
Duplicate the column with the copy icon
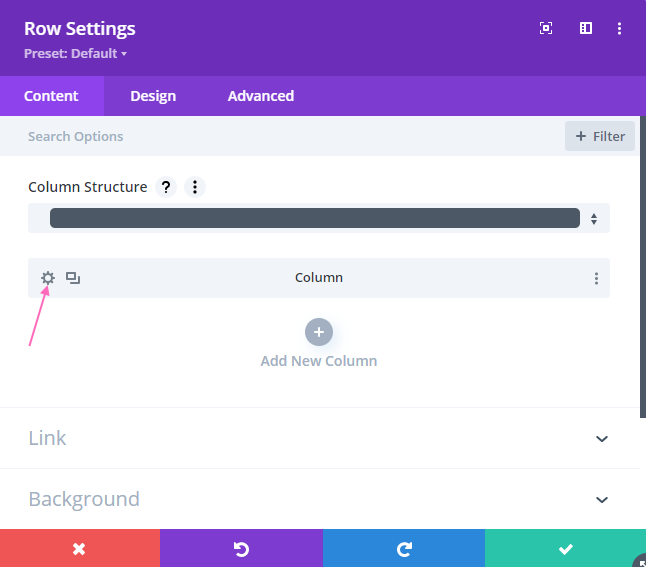(73, 278)
